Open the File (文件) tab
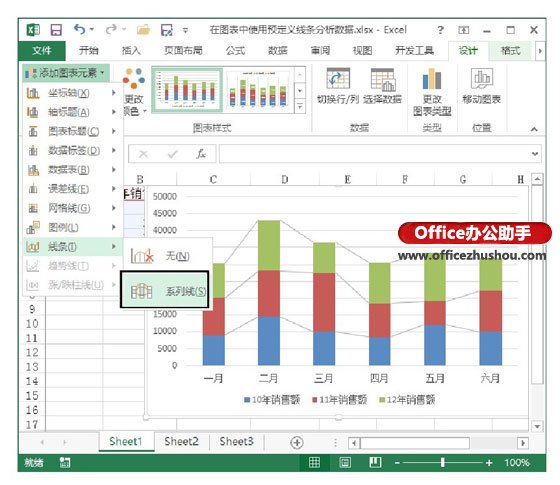This screenshot has height=485, width=560. click(x=42, y=51)
